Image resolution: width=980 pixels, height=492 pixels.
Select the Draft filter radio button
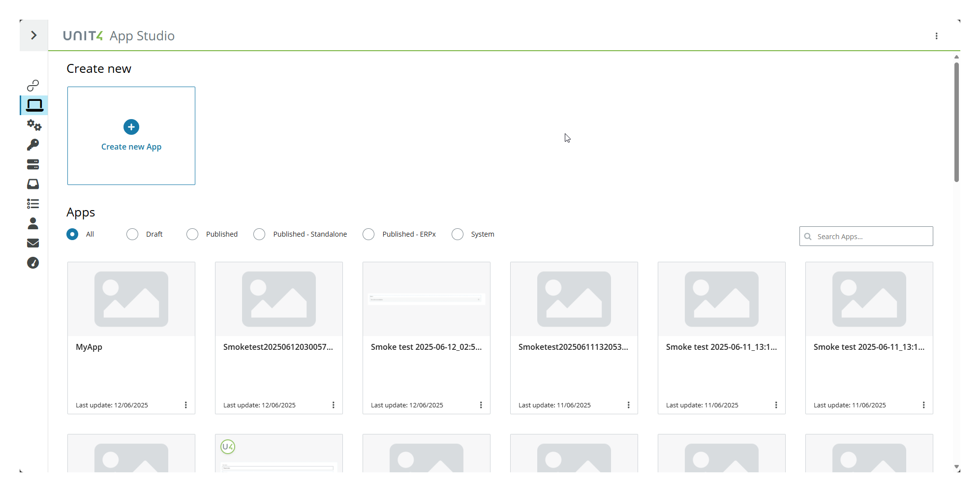click(x=132, y=234)
